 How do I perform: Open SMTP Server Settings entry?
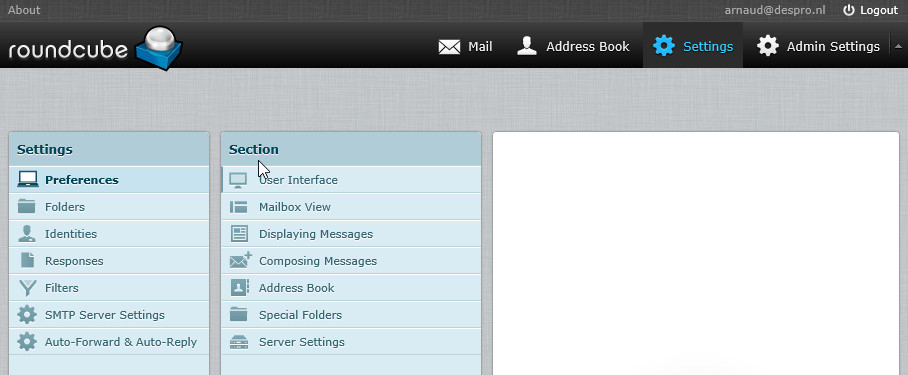click(x=109, y=315)
